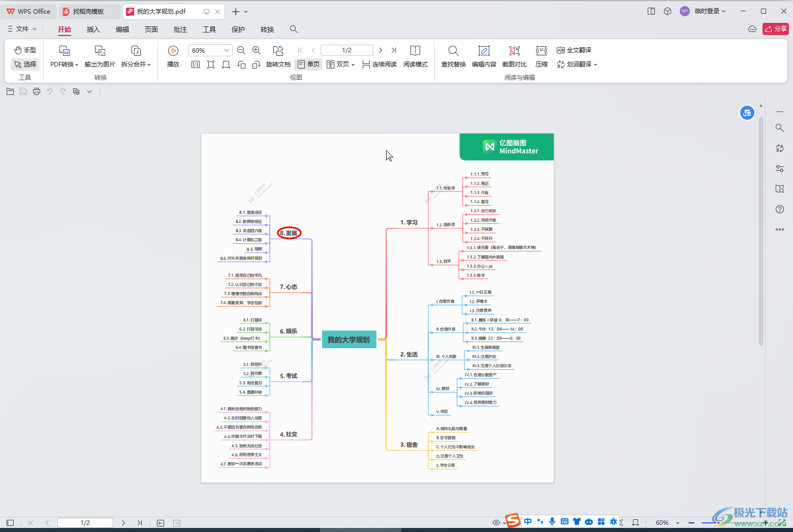Click blue floating convert button
The image size is (793, 532).
click(747, 113)
